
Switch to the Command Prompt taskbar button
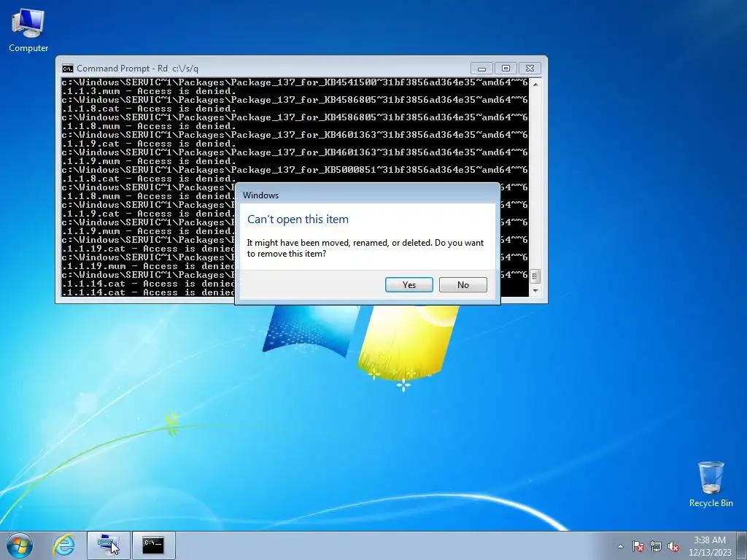pos(153,545)
